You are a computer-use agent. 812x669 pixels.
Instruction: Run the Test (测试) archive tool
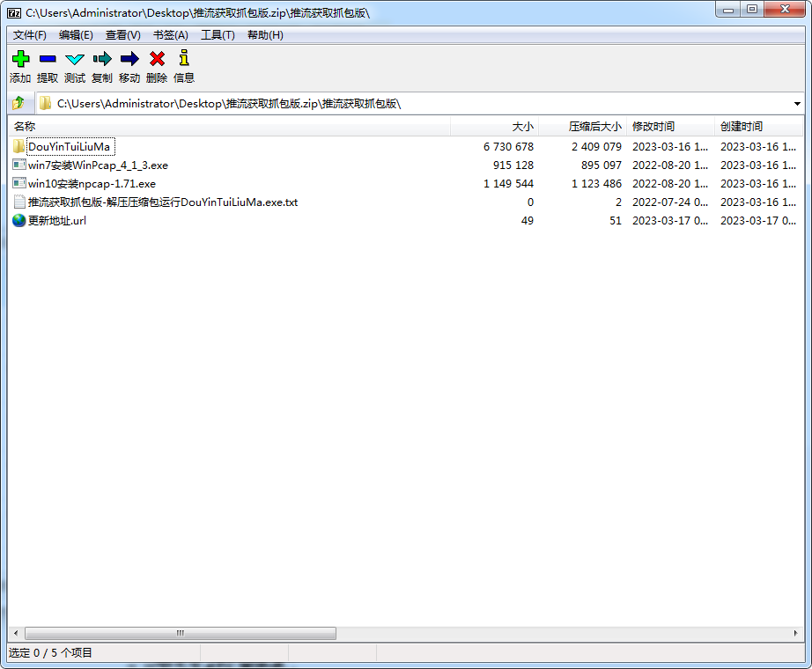[75, 60]
